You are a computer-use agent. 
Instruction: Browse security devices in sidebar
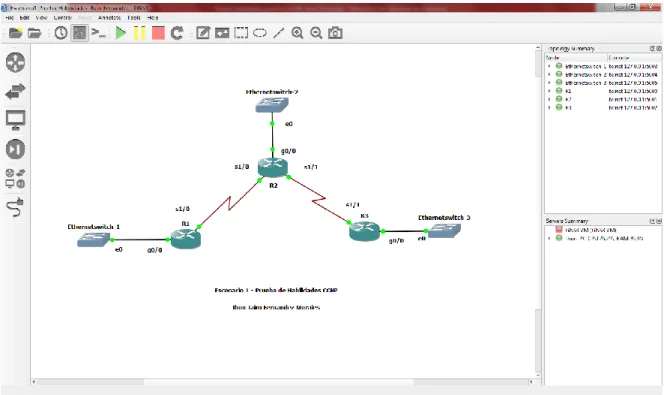pyautogui.click(x=16, y=149)
